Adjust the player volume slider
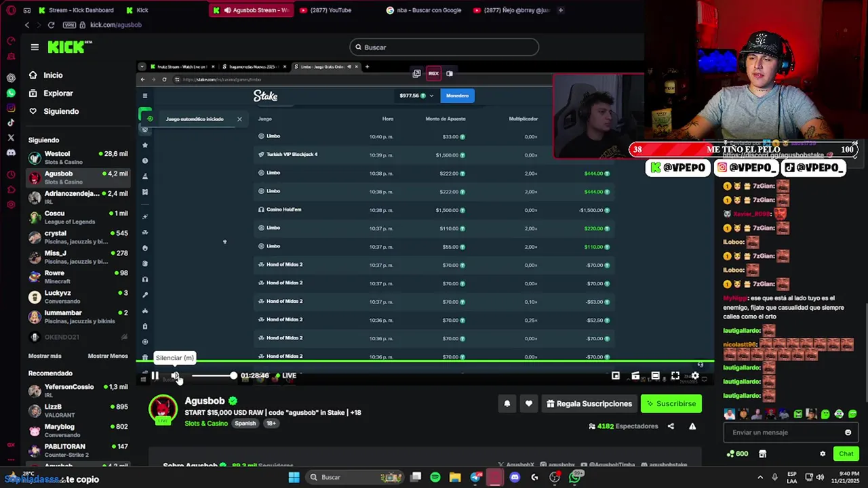868x488 pixels. (x=214, y=375)
